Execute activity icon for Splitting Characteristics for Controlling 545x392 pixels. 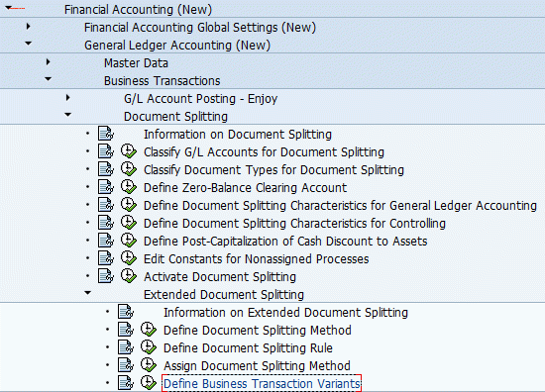pos(129,223)
